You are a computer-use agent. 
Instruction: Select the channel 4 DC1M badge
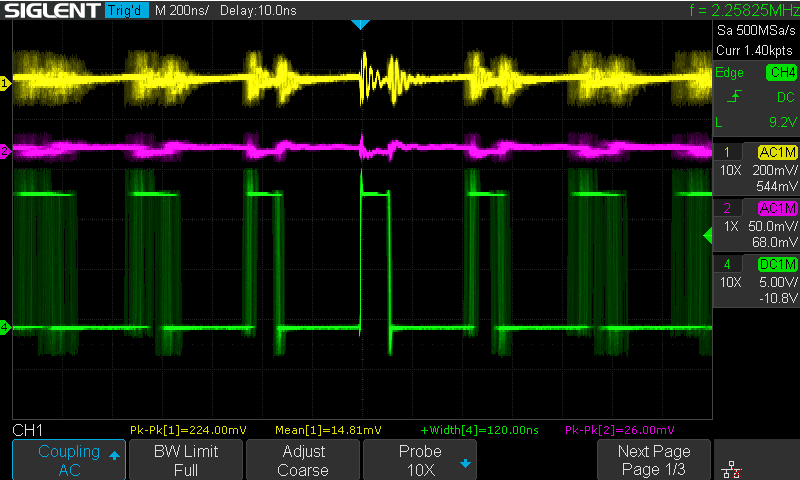point(778,264)
